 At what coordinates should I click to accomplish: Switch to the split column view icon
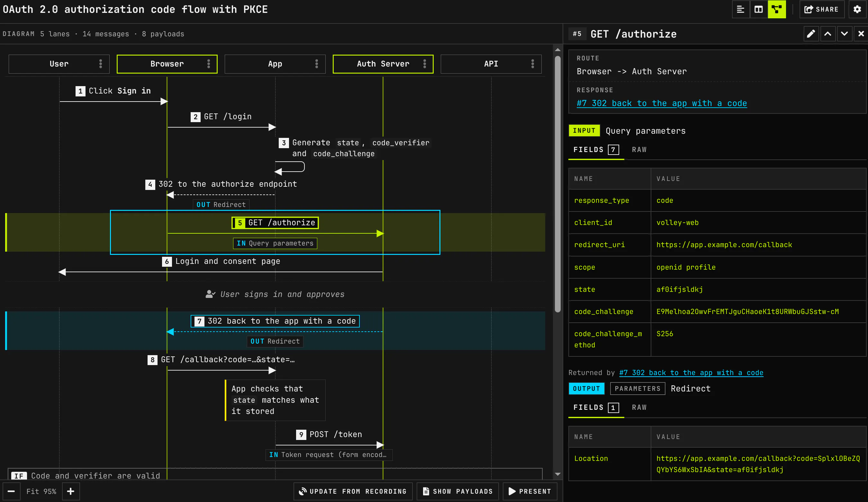pos(758,9)
